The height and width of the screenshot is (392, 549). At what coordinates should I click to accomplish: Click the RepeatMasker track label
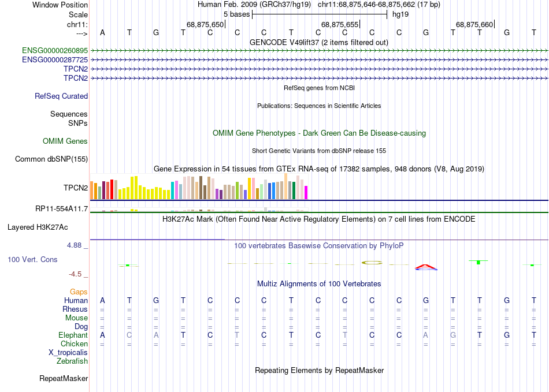coord(64,378)
